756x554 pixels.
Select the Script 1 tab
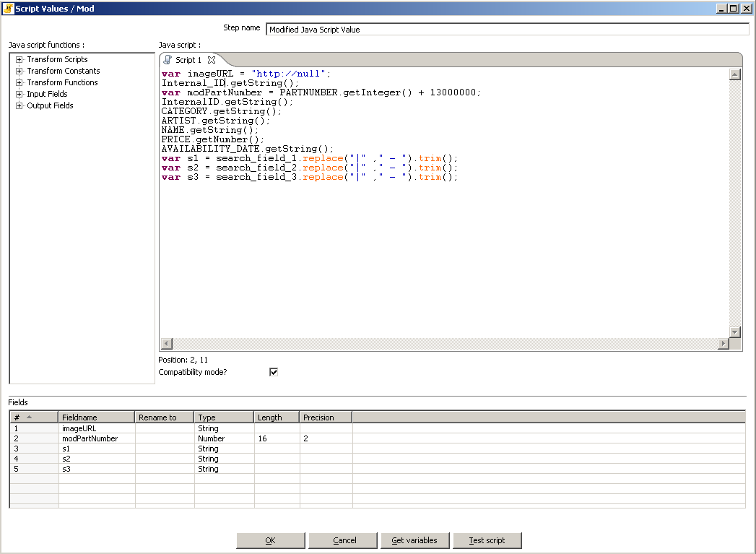click(188, 60)
